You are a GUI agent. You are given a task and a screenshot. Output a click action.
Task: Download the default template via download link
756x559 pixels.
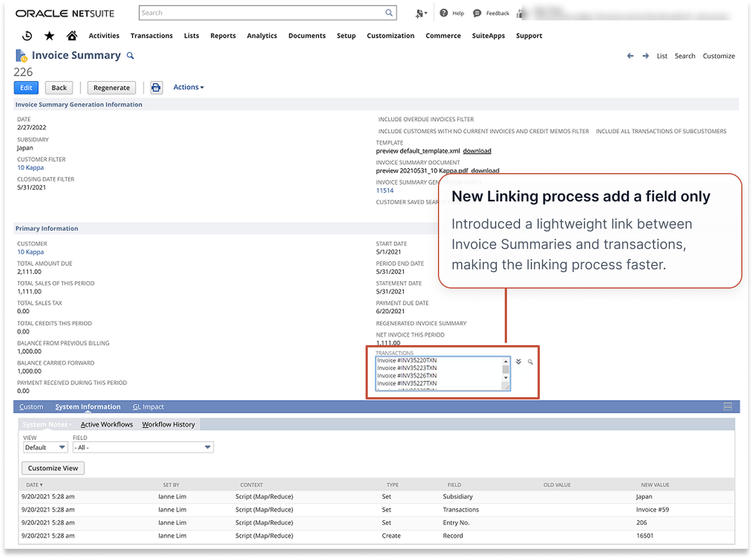(x=477, y=151)
